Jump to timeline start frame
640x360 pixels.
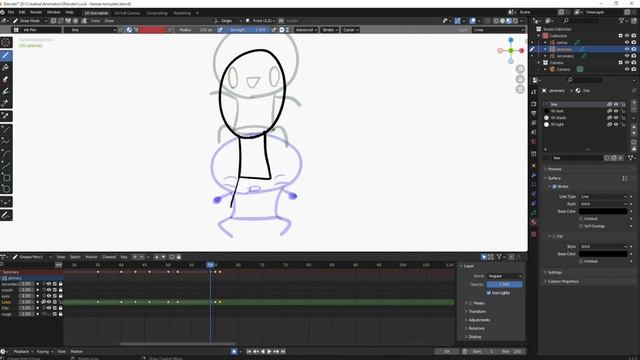click(x=249, y=351)
